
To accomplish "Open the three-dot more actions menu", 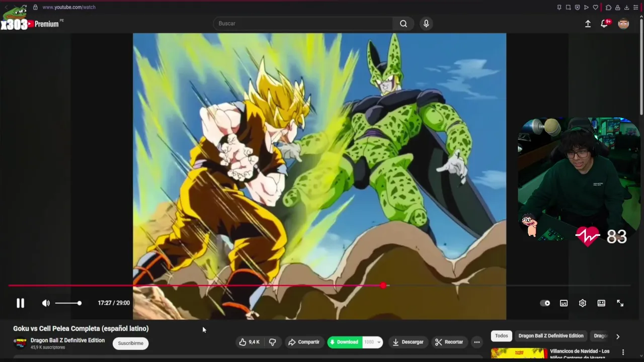I will coord(477,342).
